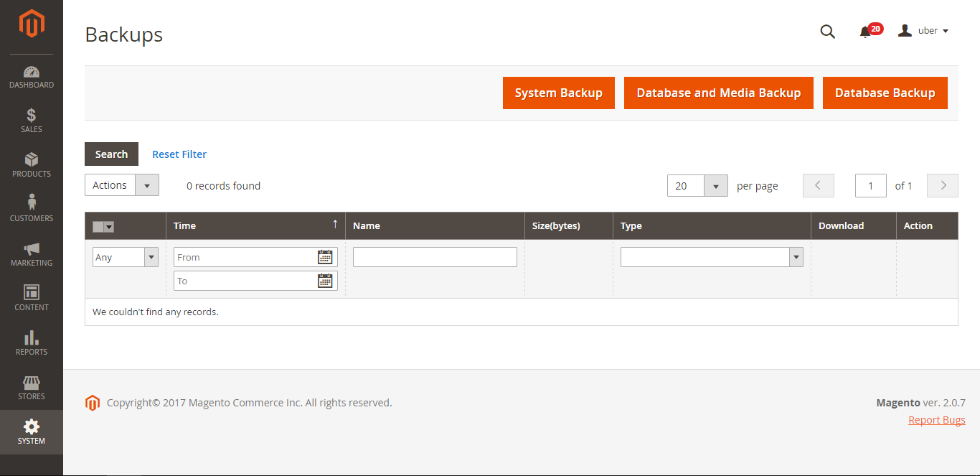
Task: Click the copyright notice in the footer
Action: pyautogui.click(x=250, y=403)
